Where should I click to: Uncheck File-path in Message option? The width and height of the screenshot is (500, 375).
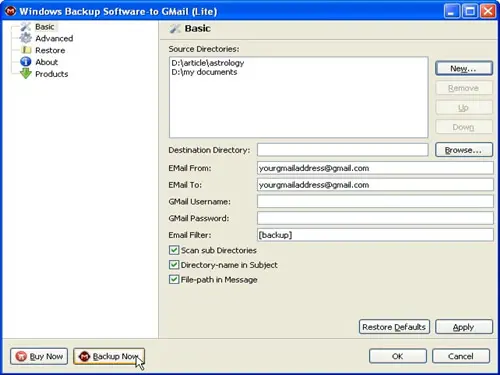[174, 279]
